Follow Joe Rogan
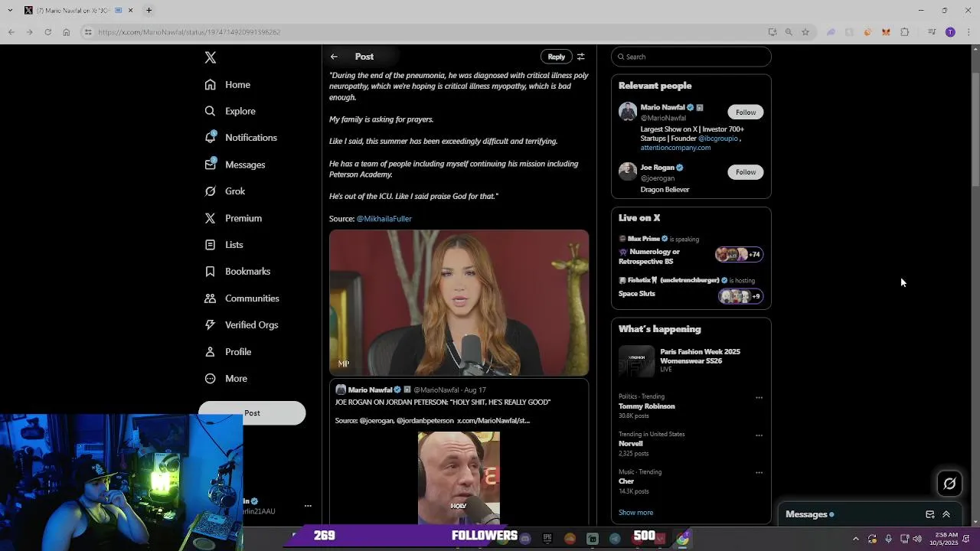Image resolution: width=980 pixels, height=551 pixels. coord(746,172)
